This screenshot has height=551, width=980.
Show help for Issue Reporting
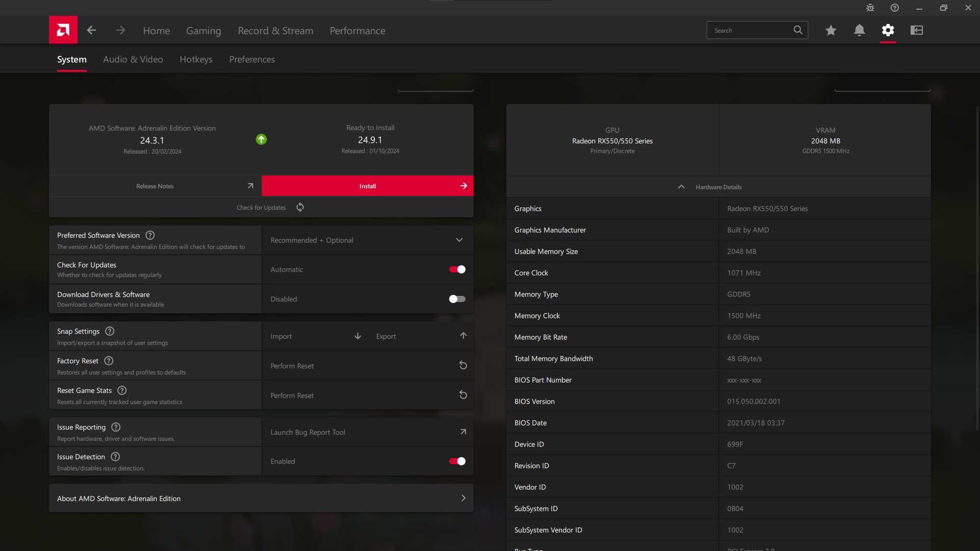116,427
